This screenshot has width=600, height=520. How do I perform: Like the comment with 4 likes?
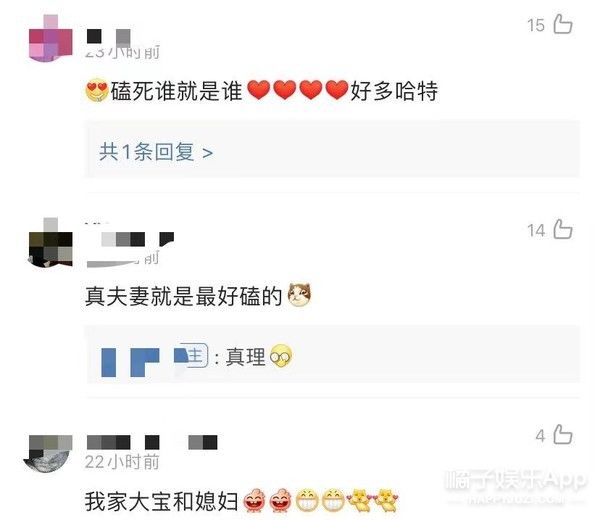point(563,435)
